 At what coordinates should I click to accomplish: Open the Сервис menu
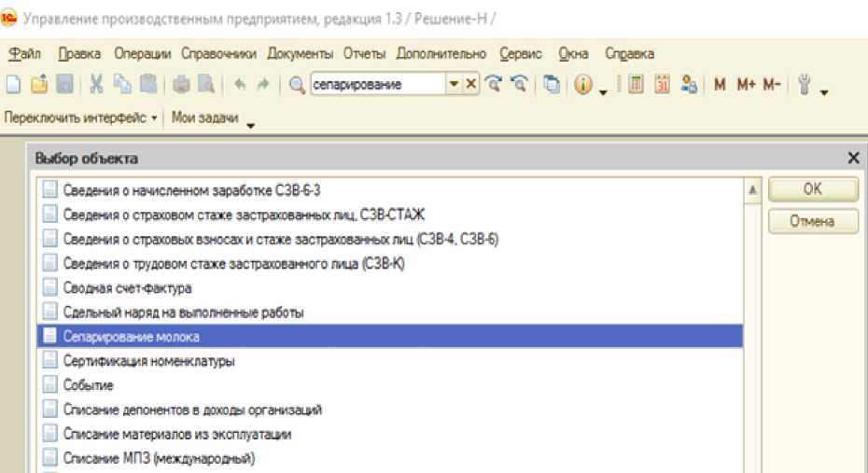(521, 54)
